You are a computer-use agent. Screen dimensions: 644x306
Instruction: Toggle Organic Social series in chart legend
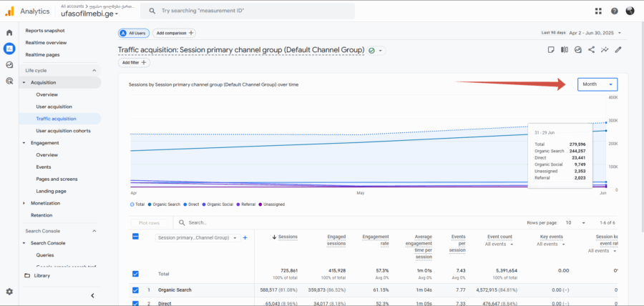(218, 204)
